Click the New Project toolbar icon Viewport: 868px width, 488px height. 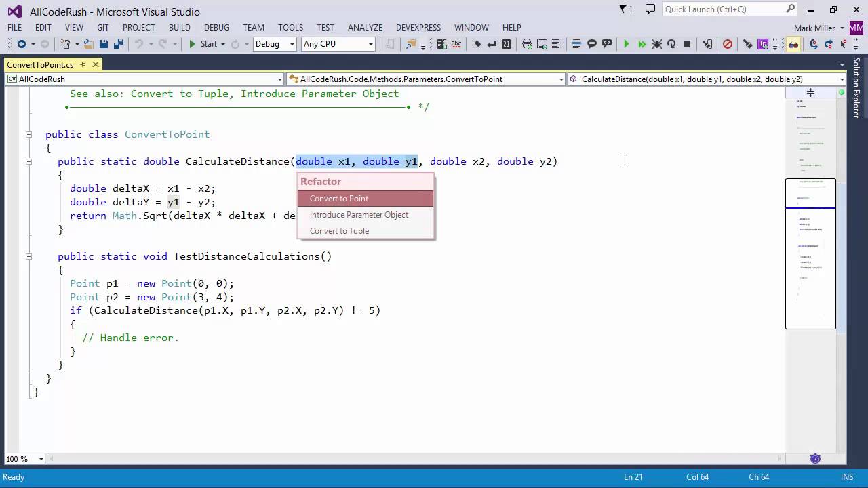[65, 44]
